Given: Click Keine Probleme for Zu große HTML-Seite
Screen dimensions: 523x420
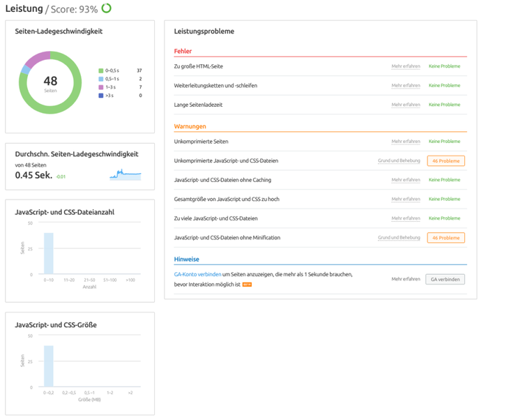Looking at the screenshot, I should point(444,66).
